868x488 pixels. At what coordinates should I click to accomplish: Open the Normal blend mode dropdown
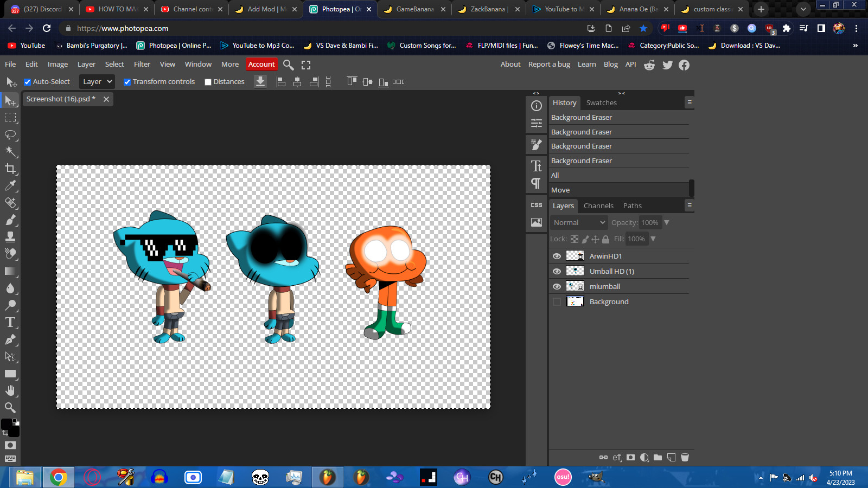tap(579, 222)
